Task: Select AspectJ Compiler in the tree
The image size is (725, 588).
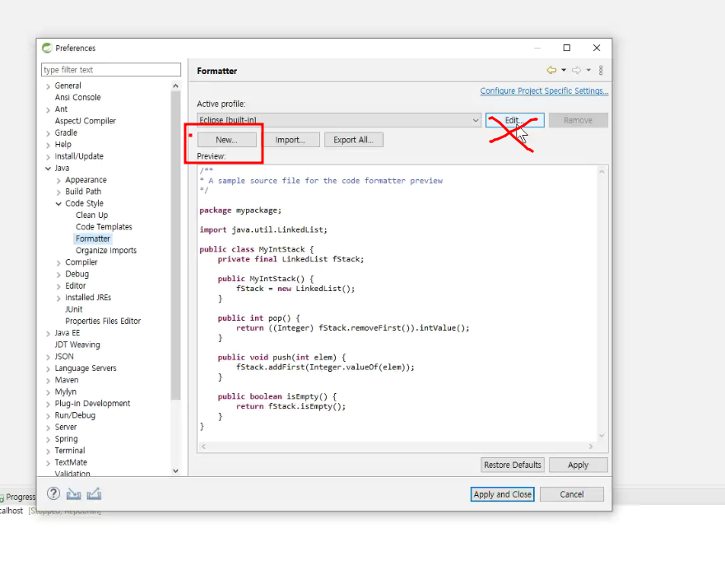Action: point(86,121)
